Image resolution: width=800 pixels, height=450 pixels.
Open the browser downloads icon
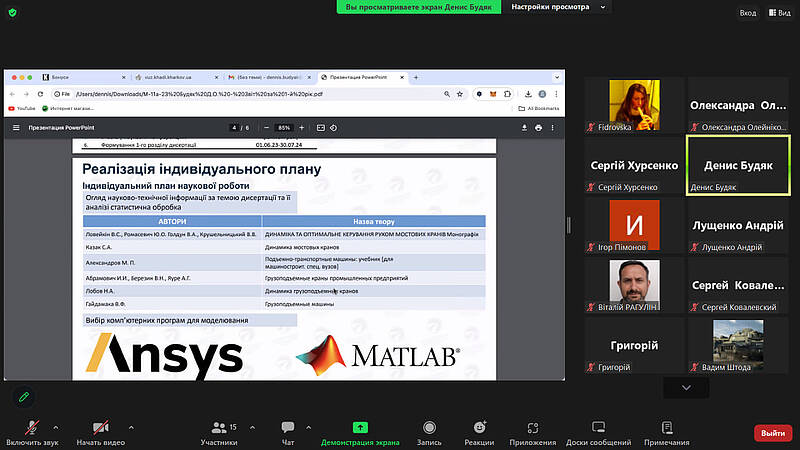[x=528, y=94]
